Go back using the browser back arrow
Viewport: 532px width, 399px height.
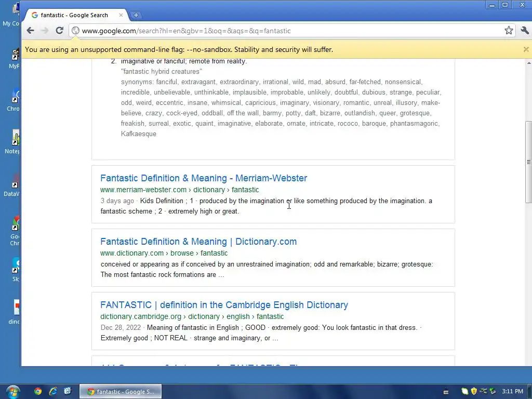click(x=31, y=31)
